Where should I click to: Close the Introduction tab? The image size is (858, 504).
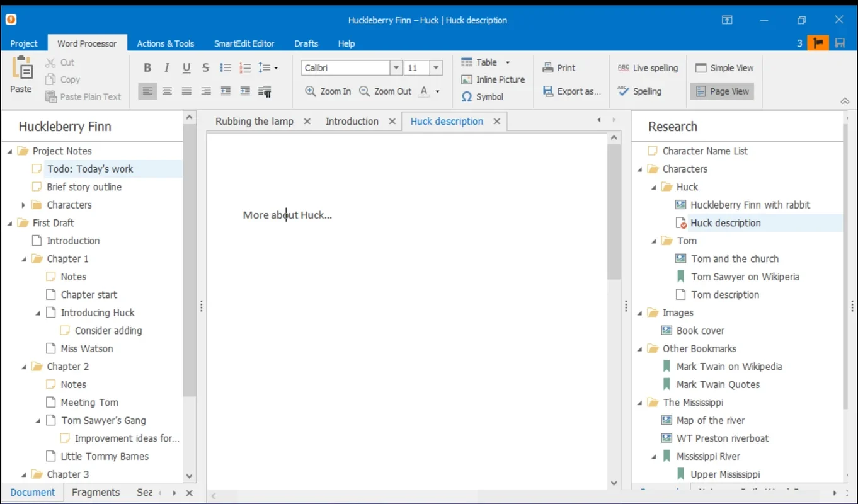(x=392, y=122)
